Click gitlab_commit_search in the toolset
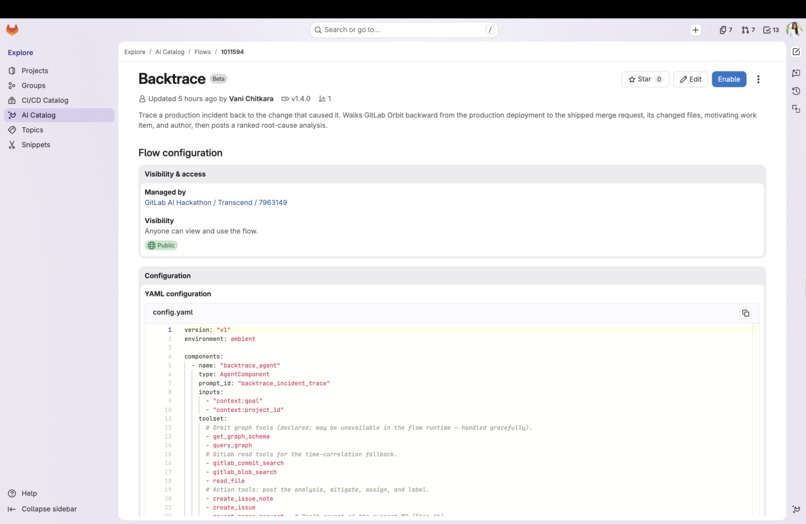The width and height of the screenshot is (806, 524). (x=248, y=463)
